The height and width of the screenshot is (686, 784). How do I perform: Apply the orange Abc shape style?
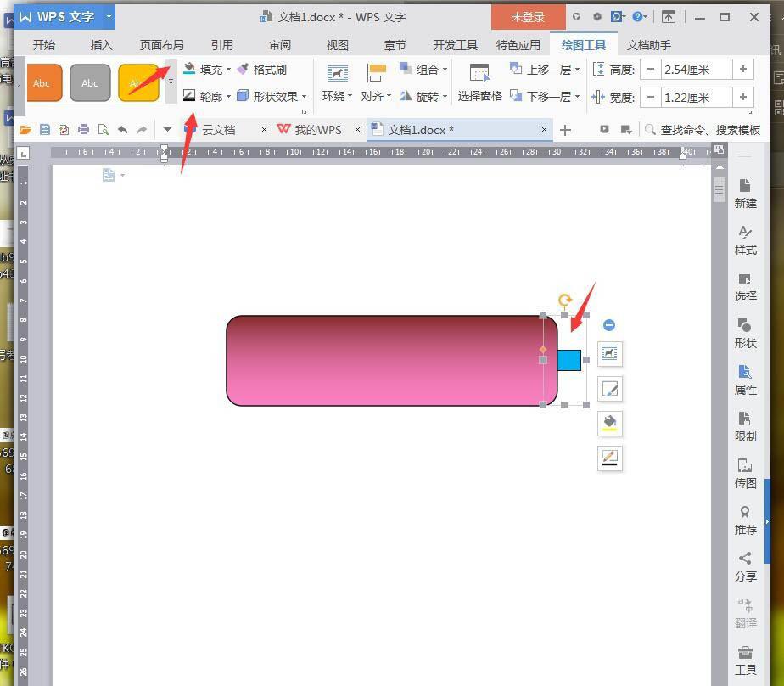pyautogui.click(x=44, y=82)
